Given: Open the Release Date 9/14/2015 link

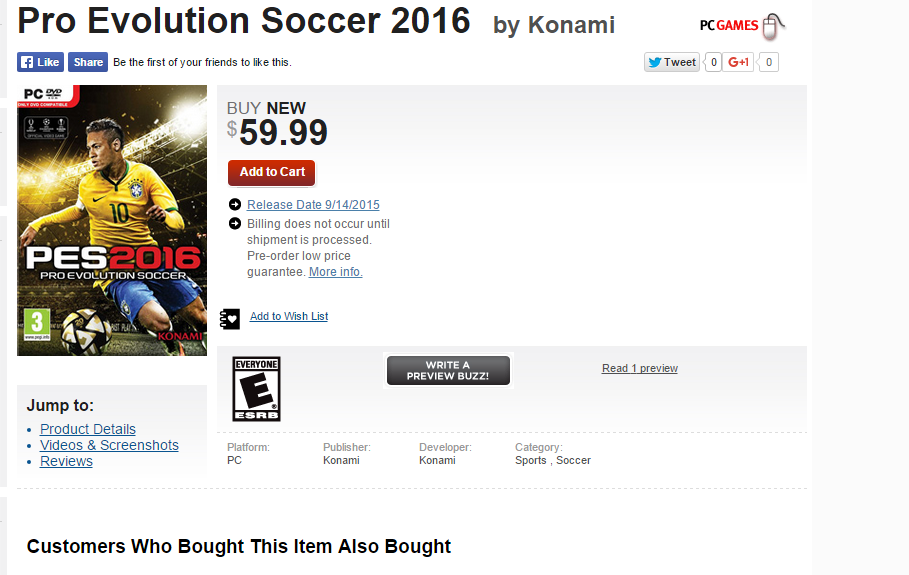Looking at the screenshot, I should (313, 205).
